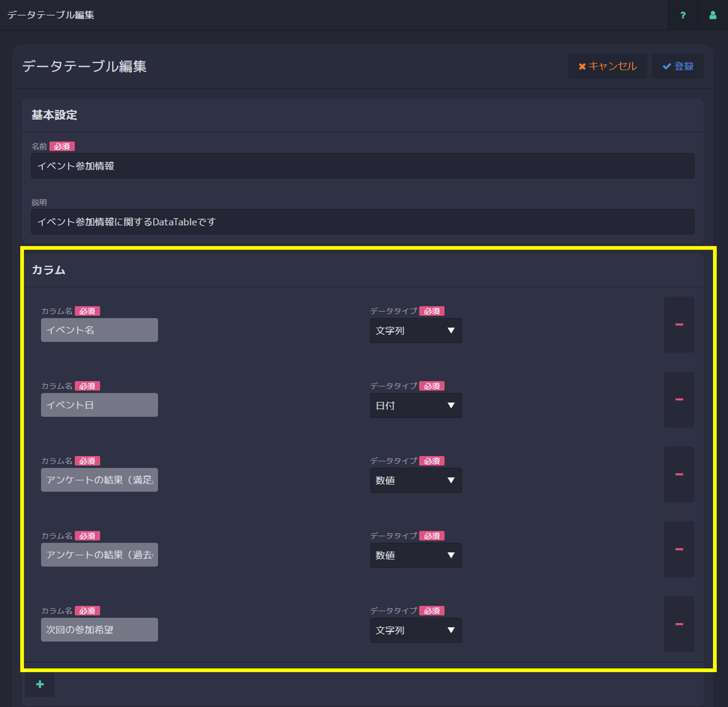Open the user account icon

click(x=713, y=15)
